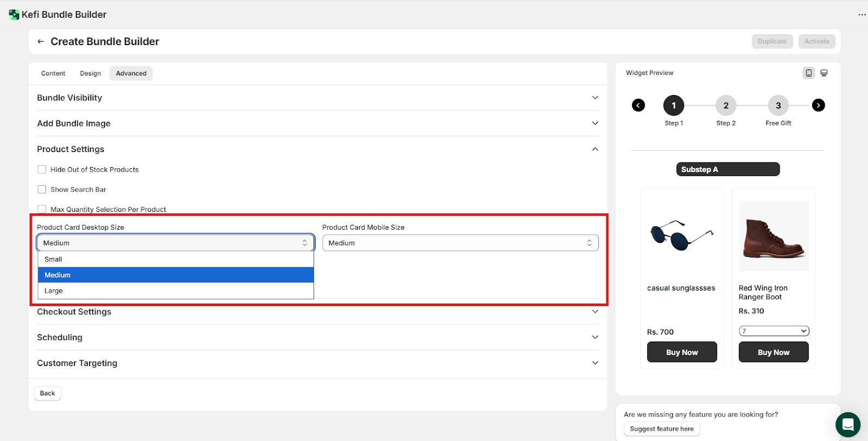
Task: Open the chat support bubble
Action: (x=847, y=425)
